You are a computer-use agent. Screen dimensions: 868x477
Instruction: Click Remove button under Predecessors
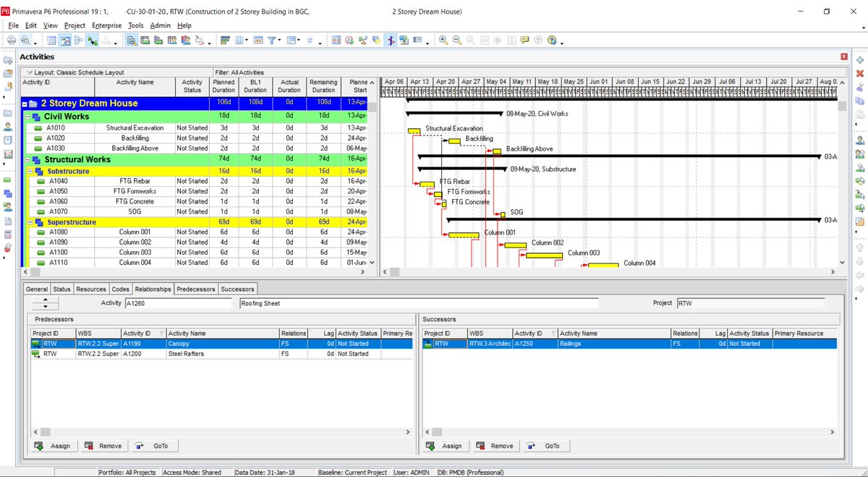click(103, 446)
